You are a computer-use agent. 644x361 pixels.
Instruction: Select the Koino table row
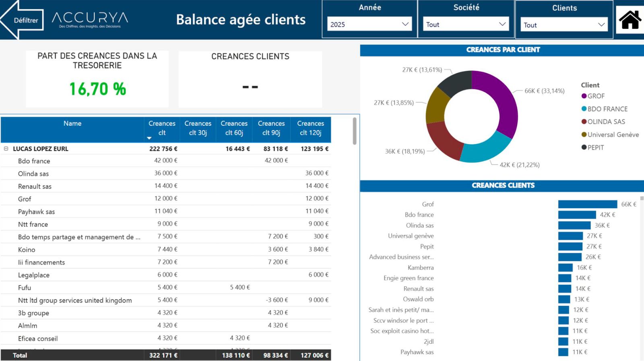click(166, 250)
